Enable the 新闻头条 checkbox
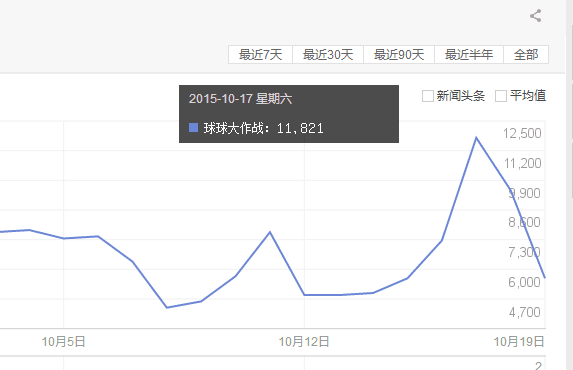 point(428,96)
